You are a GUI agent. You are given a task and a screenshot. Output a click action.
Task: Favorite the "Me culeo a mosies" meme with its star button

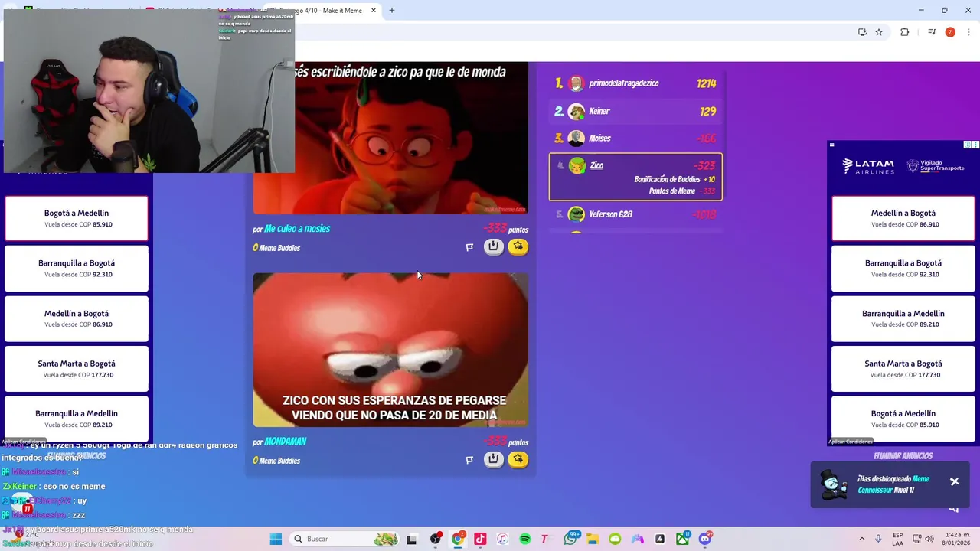[518, 246]
